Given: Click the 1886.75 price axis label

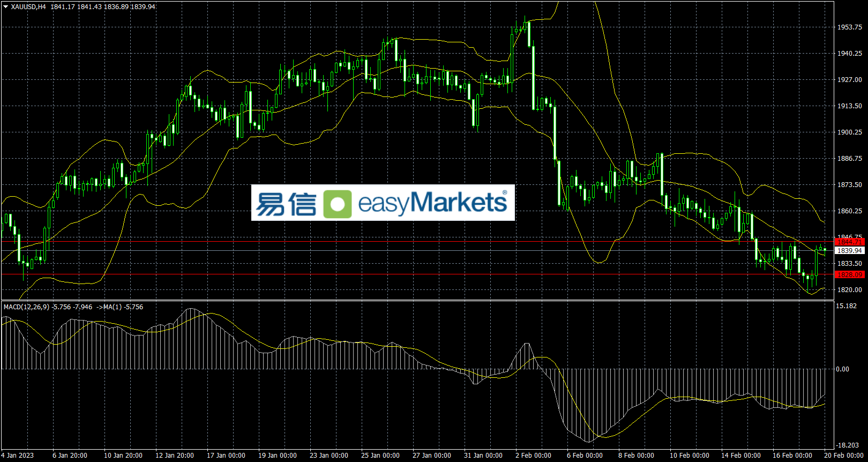Looking at the screenshot, I should pos(850,159).
